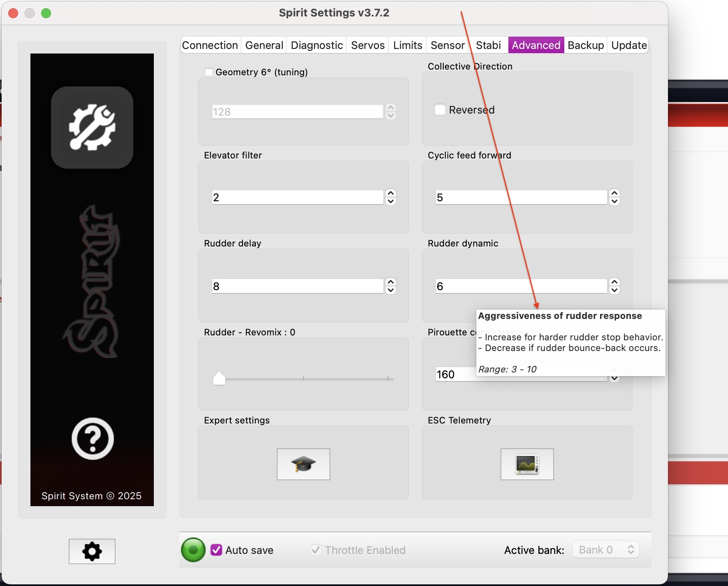Screen dimensions: 728x586
Task: Open the ESC Telemetry monitor button
Action: point(527,464)
